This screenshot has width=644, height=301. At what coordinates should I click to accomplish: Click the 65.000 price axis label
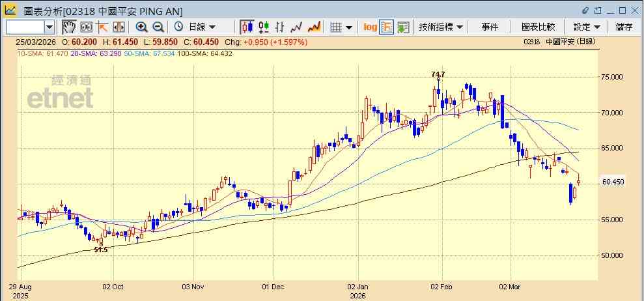[613, 149]
